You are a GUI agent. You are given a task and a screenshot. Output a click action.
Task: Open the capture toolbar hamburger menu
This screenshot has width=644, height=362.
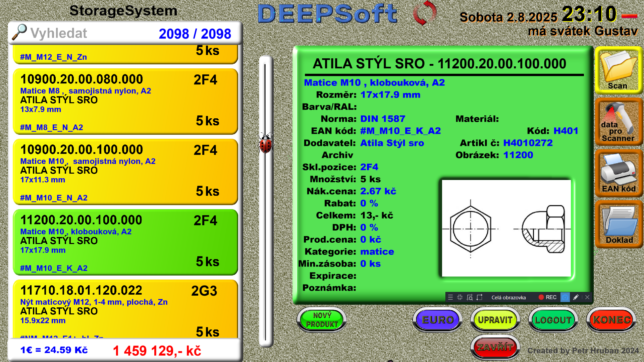(450, 297)
